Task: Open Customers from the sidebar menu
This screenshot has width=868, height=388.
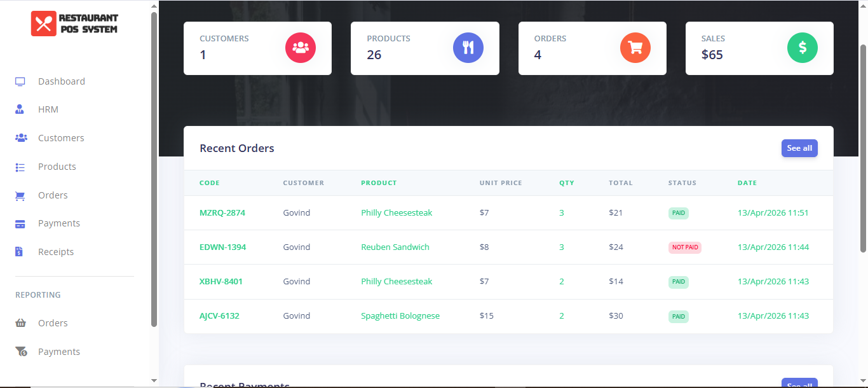Action: pos(61,138)
